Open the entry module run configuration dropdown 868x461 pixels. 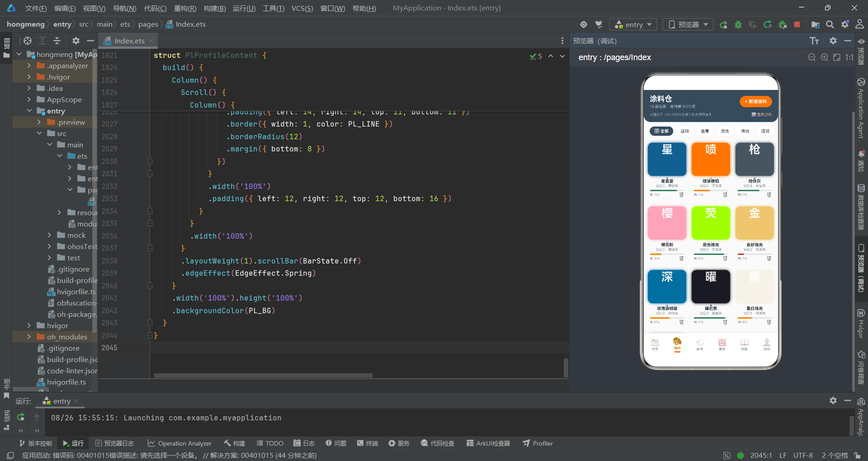[632, 24]
